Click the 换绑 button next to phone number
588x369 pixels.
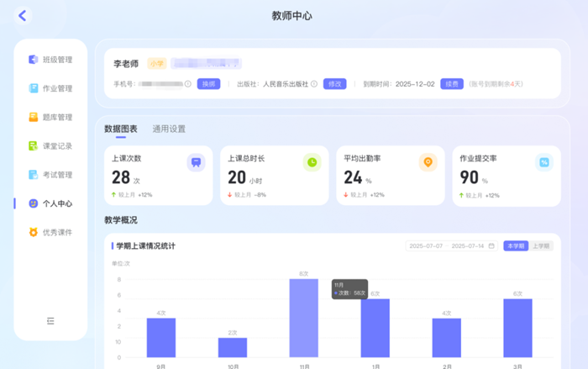point(208,84)
